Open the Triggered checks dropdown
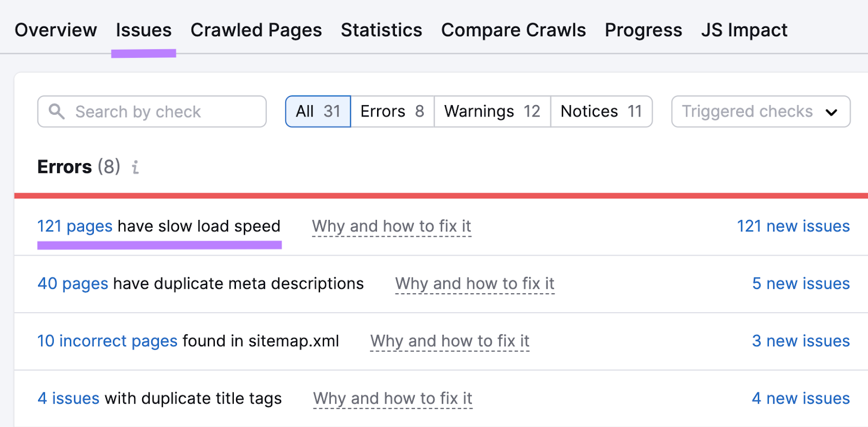This screenshot has height=427, width=868. [759, 112]
